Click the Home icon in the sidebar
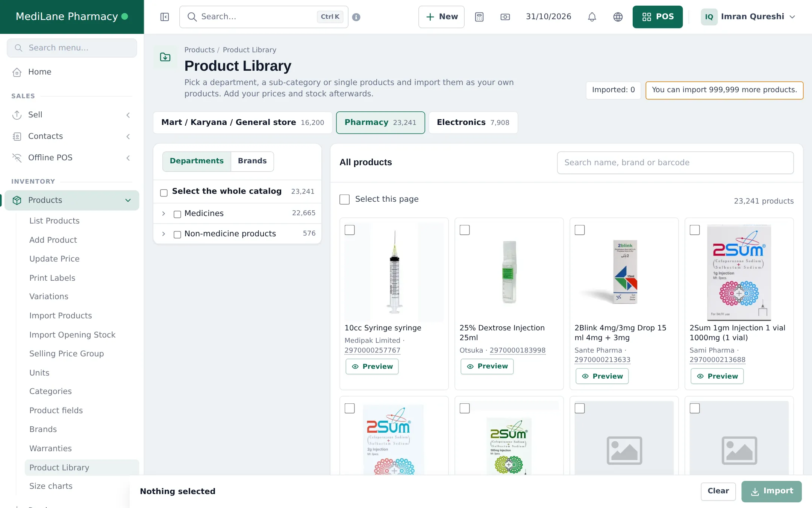The image size is (812, 508). point(17,72)
